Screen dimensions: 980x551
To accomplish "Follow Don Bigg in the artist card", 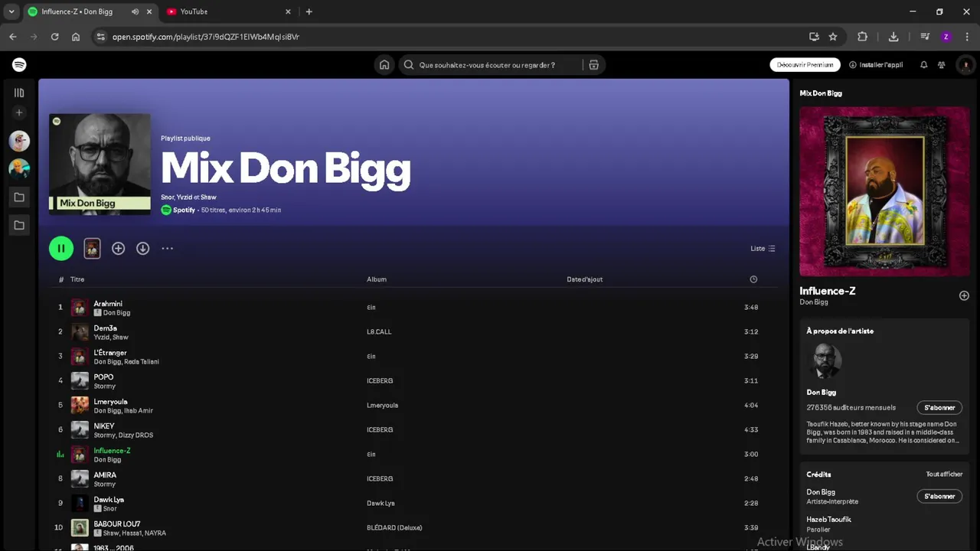I will point(939,408).
